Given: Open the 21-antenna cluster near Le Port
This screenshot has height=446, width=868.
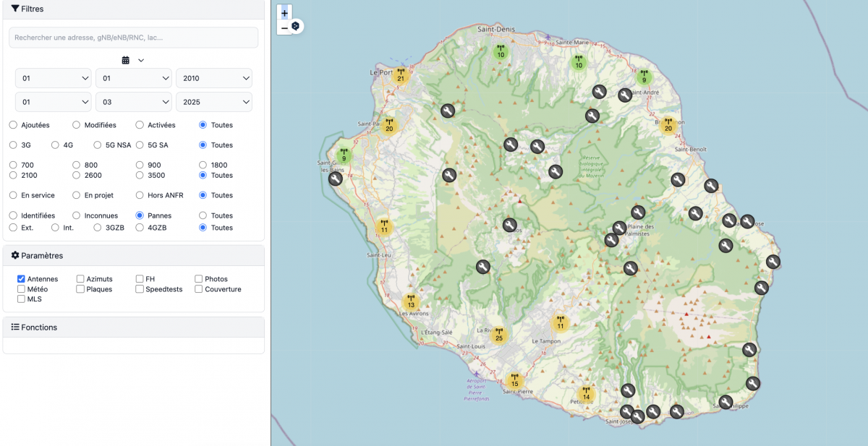Looking at the screenshot, I should tap(401, 76).
